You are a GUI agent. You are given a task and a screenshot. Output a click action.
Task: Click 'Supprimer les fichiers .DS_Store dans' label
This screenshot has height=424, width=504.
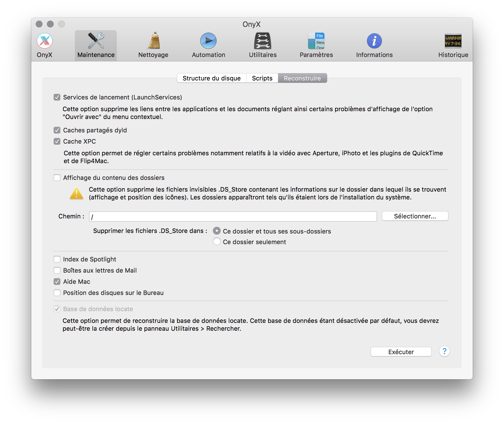point(150,231)
